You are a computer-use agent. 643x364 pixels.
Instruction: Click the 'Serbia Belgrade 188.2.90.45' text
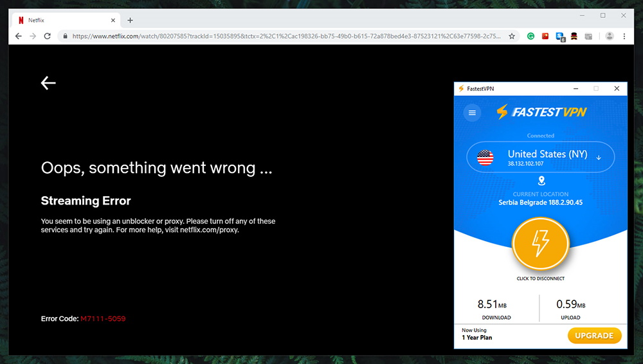pyautogui.click(x=540, y=203)
